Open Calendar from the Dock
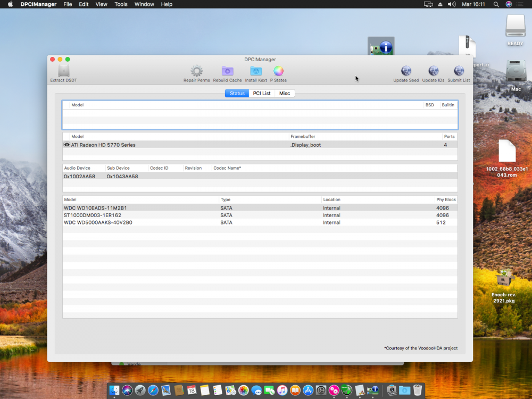 tap(192, 390)
